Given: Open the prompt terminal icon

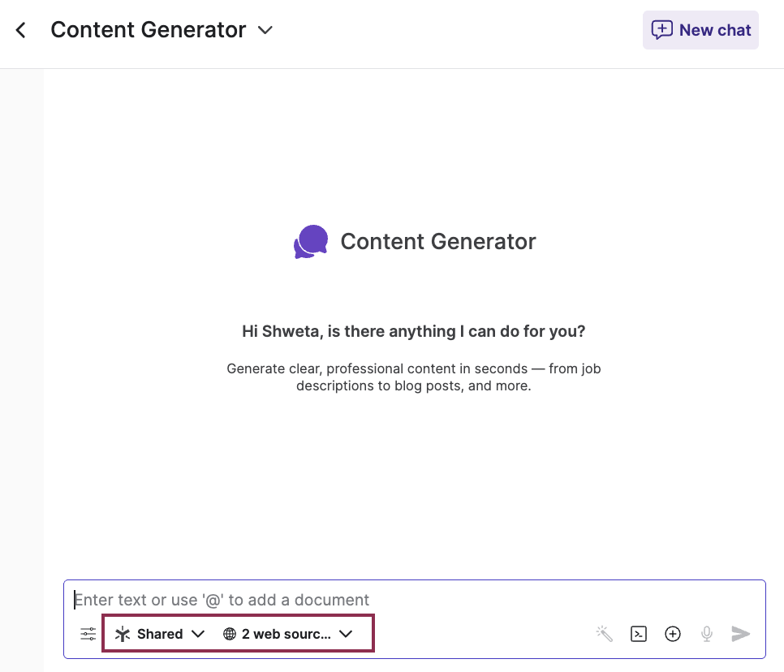Looking at the screenshot, I should (x=639, y=634).
